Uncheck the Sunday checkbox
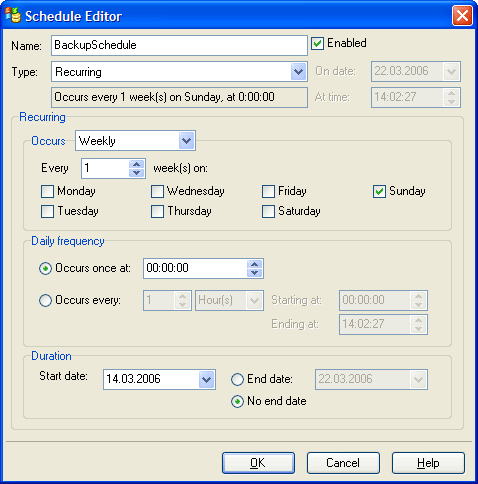The image size is (478, 484). [x=379, y=192]
